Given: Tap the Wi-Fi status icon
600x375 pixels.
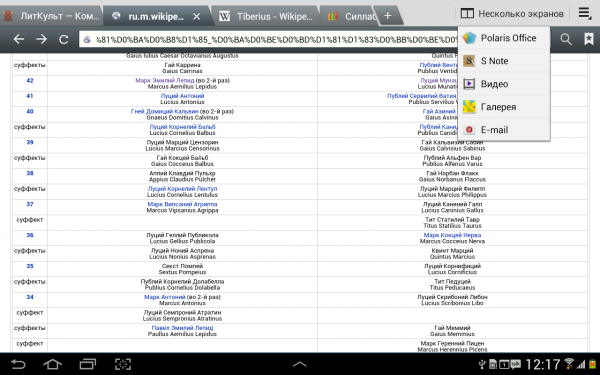Looking at the screenshot, I should 569,364.
